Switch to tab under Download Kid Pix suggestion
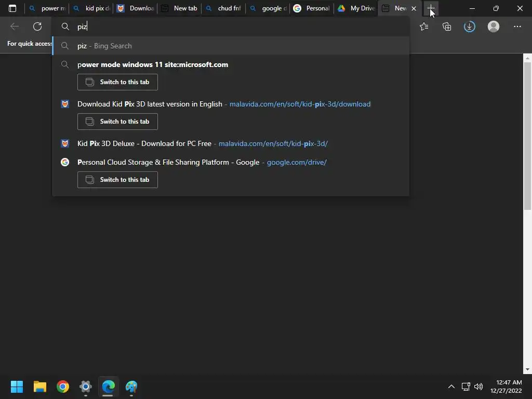 tap(117, 122)
